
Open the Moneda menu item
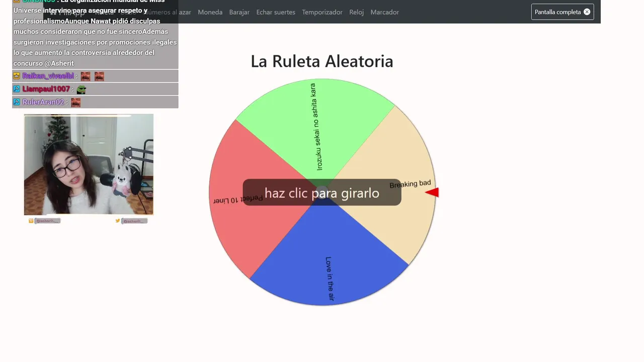(210, 12)
